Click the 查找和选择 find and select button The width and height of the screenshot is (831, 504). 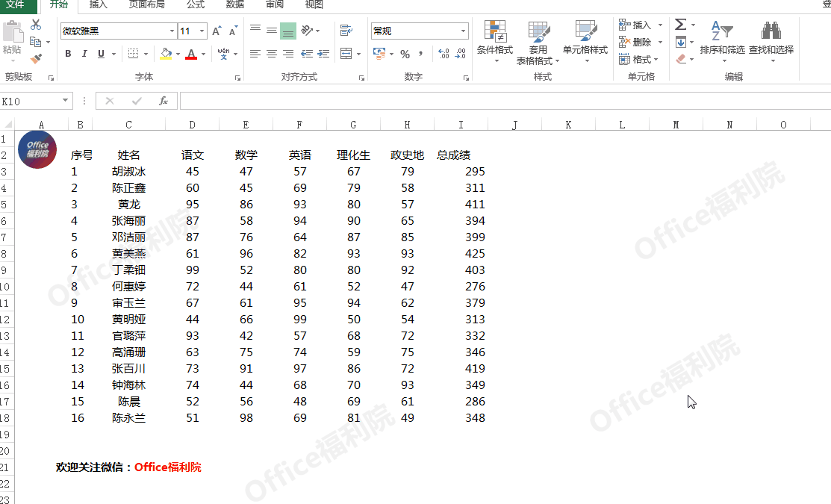pos(771,42)
